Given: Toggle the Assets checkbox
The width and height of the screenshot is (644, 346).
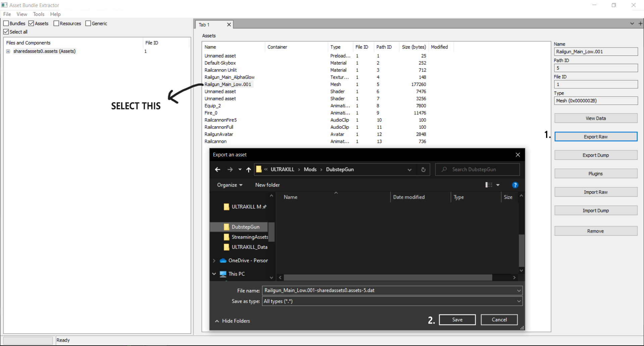Looking at the screenshot, I should click(x=31, y=23).
